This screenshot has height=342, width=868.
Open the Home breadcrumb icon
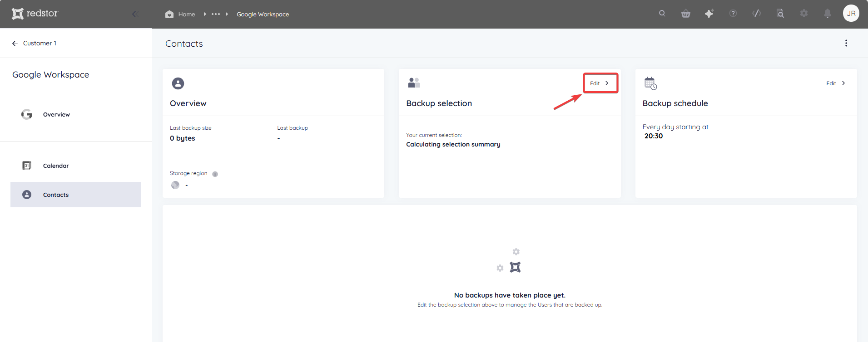click(x=169, y=14)
